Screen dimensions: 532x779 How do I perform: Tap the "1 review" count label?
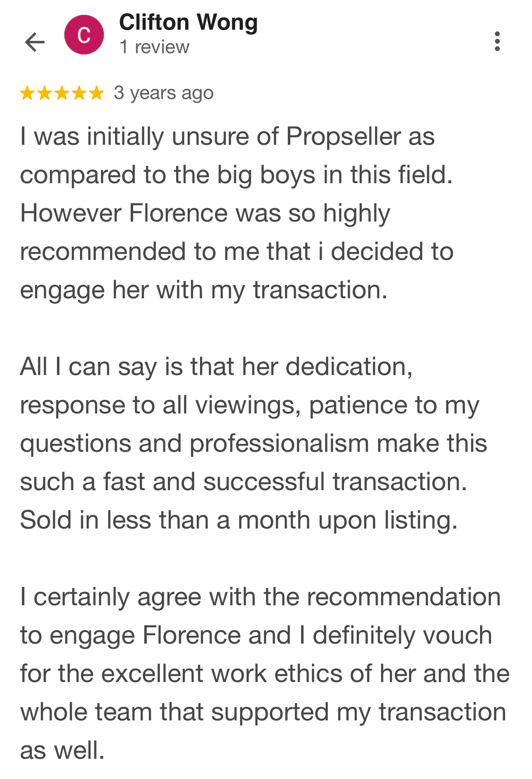click(x=154, y=47)
